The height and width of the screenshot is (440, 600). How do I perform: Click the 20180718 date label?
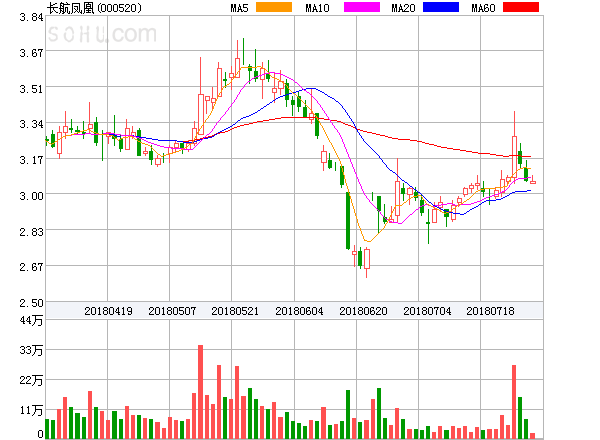point(490,311)
